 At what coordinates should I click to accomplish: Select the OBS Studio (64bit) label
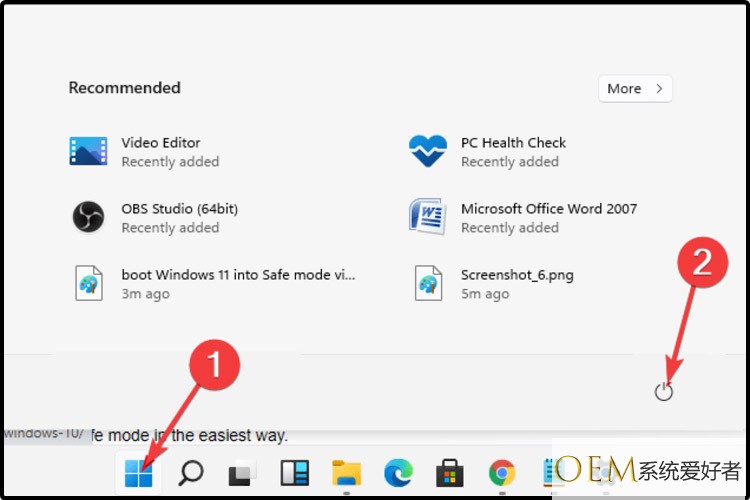tap(180, 209)
